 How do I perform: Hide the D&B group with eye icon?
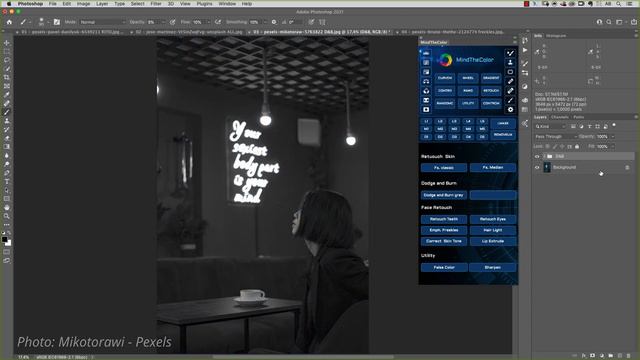click(537, 156)
